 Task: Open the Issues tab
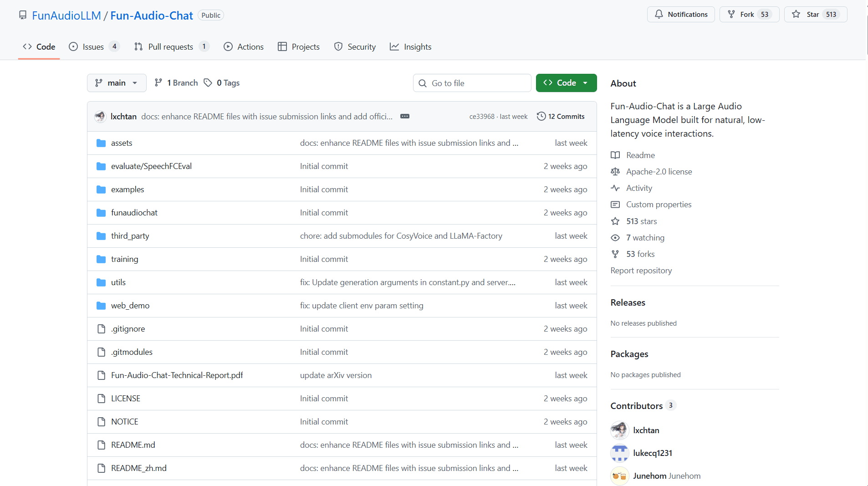coord(93,47)
